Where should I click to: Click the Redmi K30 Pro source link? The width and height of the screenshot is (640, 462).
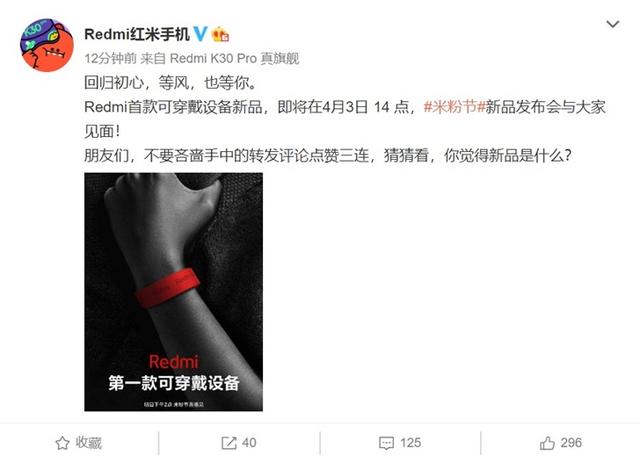(x=234, y=59)
